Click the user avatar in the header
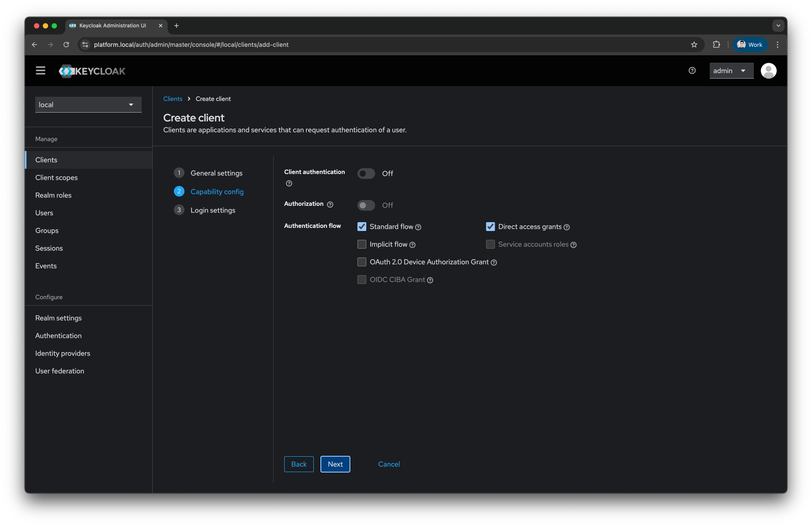This screenshot has width=812, height=526. point(768,70)
